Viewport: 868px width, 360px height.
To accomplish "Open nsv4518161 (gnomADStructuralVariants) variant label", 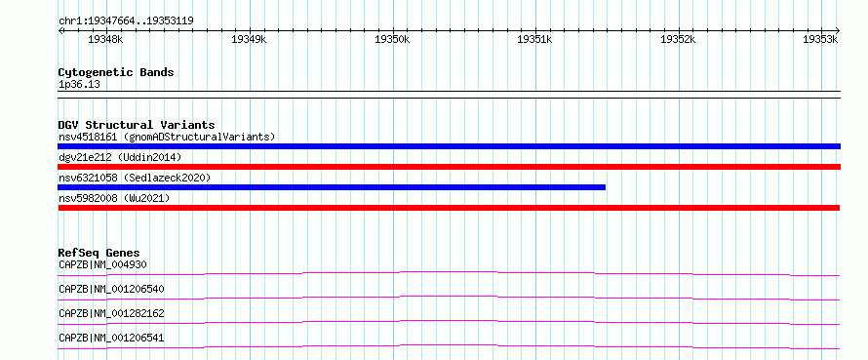I will 167,137.
